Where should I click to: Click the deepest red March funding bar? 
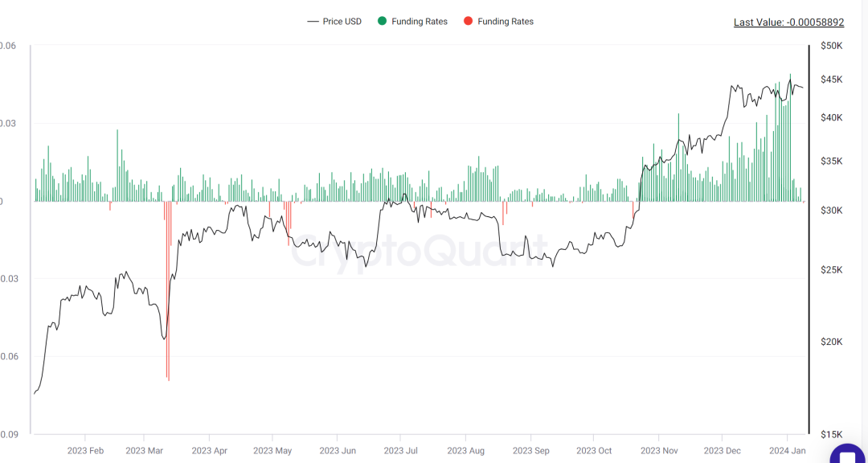click(168, 291)
